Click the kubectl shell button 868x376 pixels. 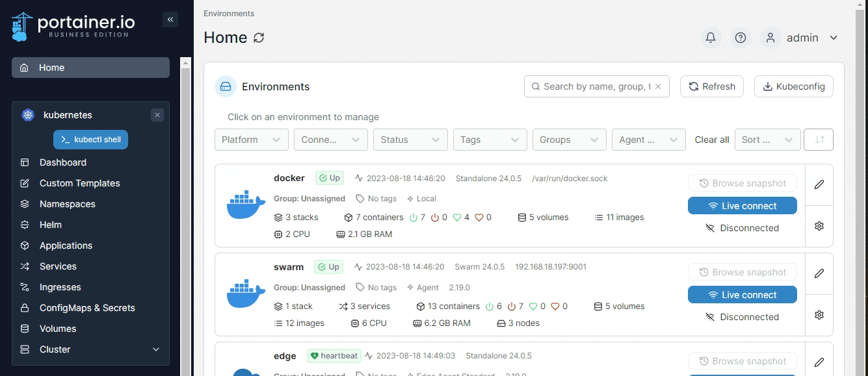90,140
